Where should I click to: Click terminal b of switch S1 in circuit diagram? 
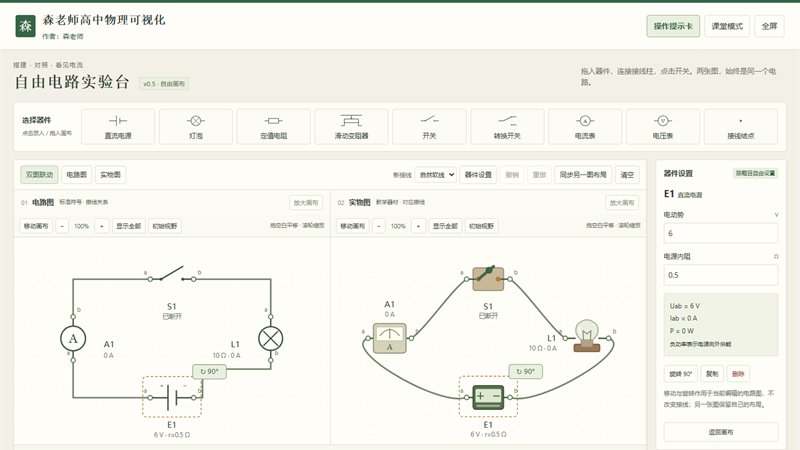pyautogui.click(x=194, y=279)
